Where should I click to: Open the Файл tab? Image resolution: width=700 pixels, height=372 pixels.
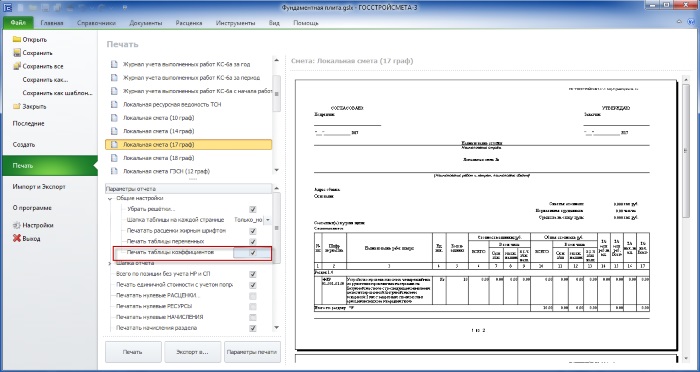18,22
